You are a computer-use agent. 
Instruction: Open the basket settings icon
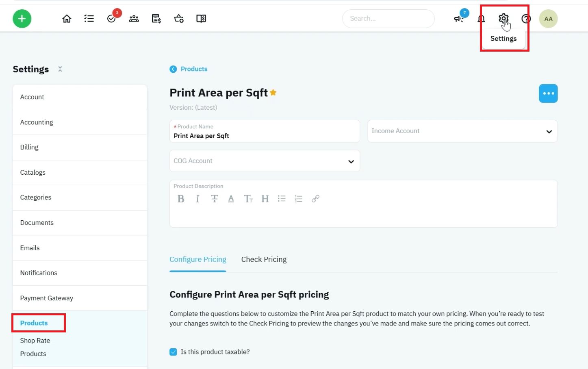pos(179,19)
